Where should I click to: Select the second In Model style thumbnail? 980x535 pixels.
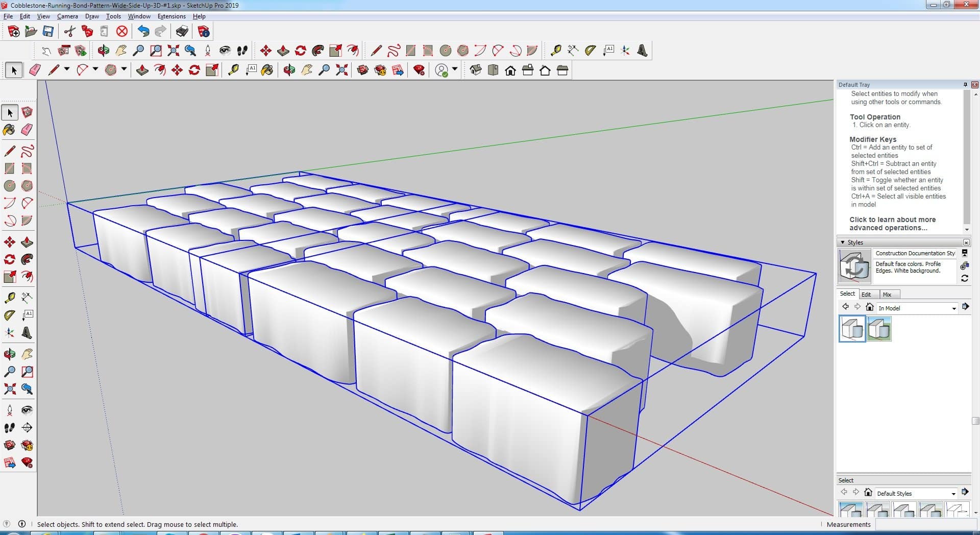[x=879, y=329]
